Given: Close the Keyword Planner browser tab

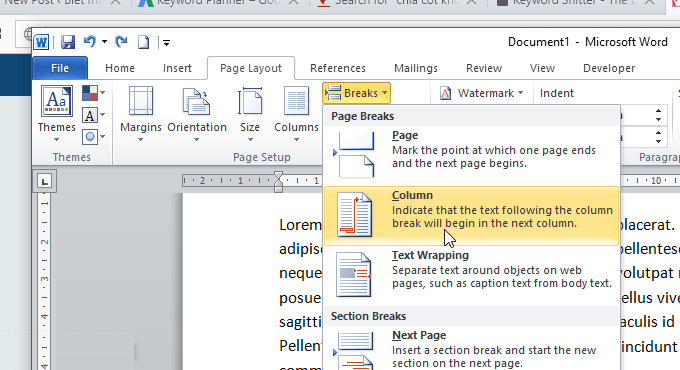Looking at the screenshot, I should click(294, 3).
